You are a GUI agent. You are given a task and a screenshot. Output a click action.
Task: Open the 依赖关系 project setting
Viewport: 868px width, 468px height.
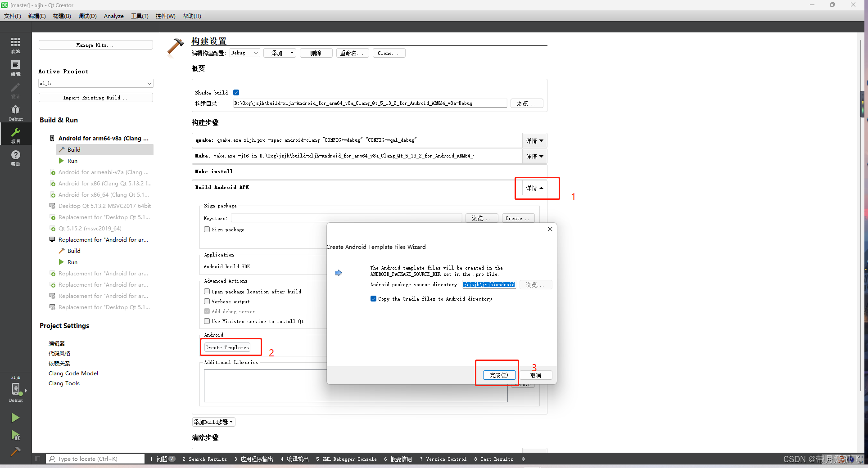pos(59,364)
